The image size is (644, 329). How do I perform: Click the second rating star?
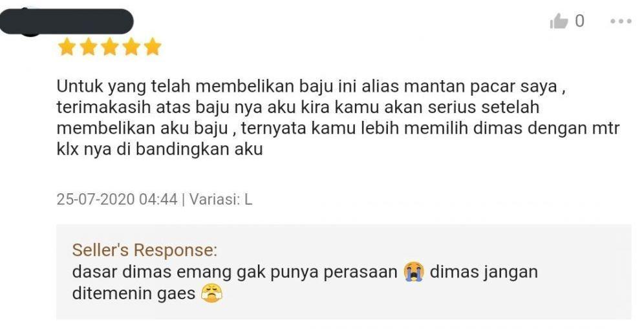(x=88, y=47)
